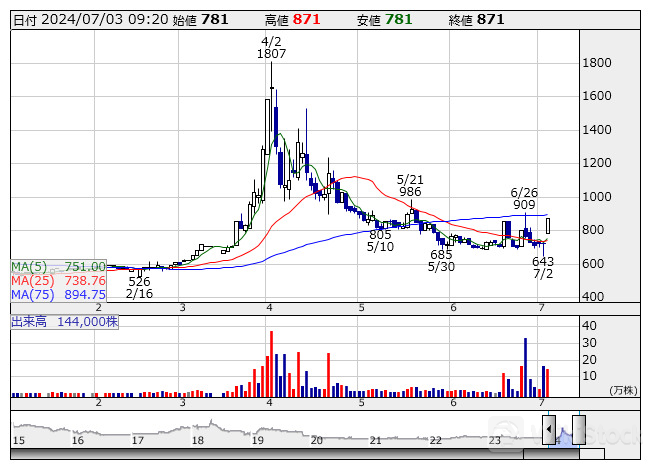
Task: Click the MA(25) 738.76 legend label
Action: pyautogui.click(x=59, y=280)
